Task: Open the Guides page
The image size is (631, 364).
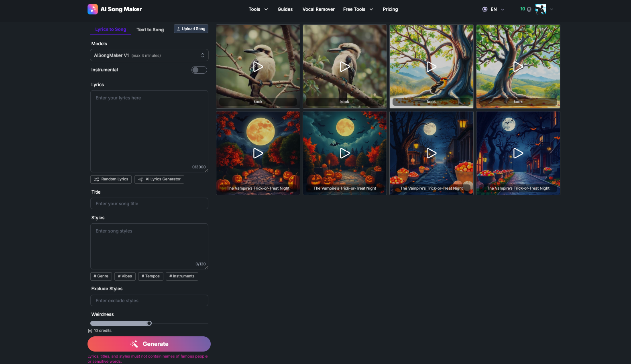Action: click(285, 9)
